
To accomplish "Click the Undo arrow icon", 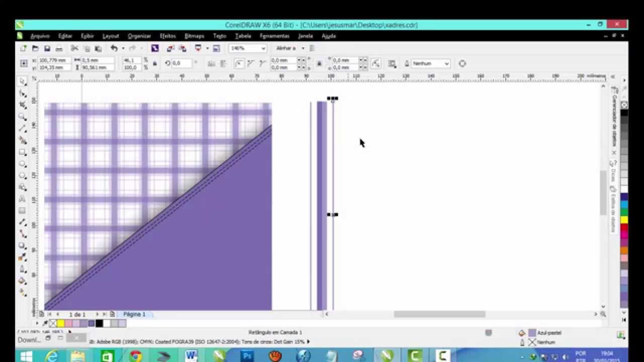I will (x=114, y=48).
